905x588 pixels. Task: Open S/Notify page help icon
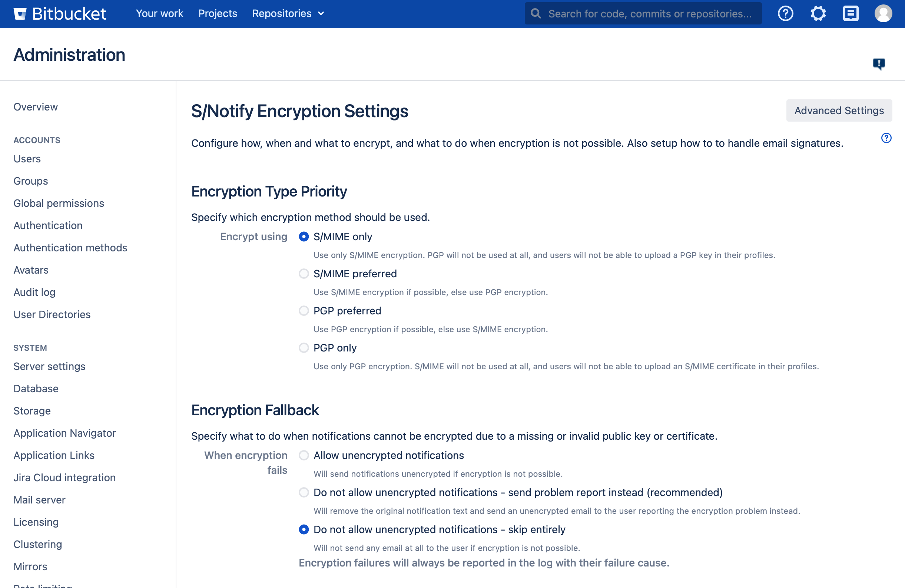coord(886,138)
